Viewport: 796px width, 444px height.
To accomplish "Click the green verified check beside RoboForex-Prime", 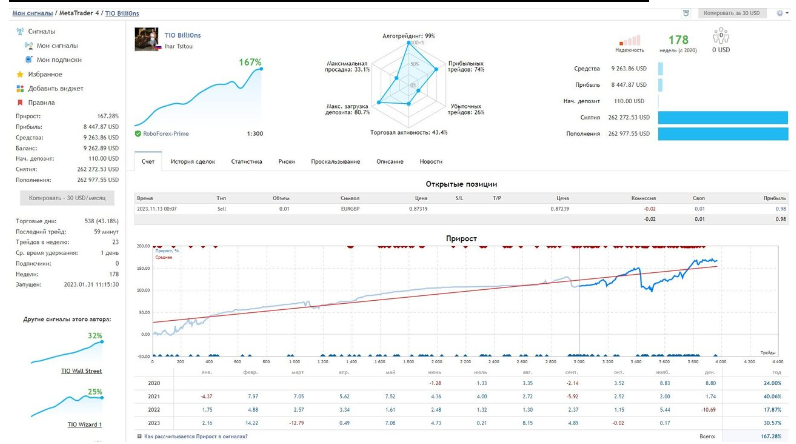I will click(138, 134).
